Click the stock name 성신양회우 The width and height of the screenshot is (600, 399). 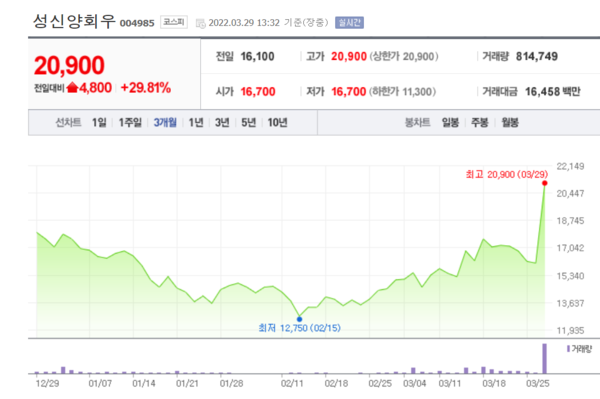[x=74, y=21]
